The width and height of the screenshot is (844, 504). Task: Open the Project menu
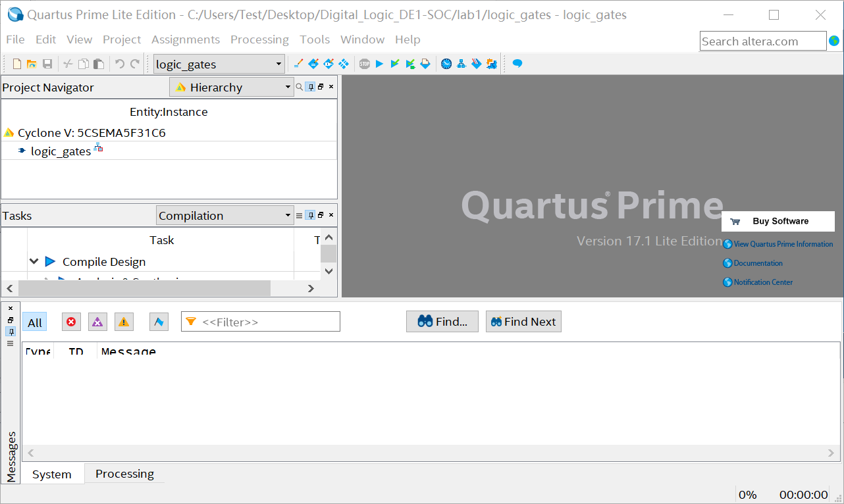(122, 39)
